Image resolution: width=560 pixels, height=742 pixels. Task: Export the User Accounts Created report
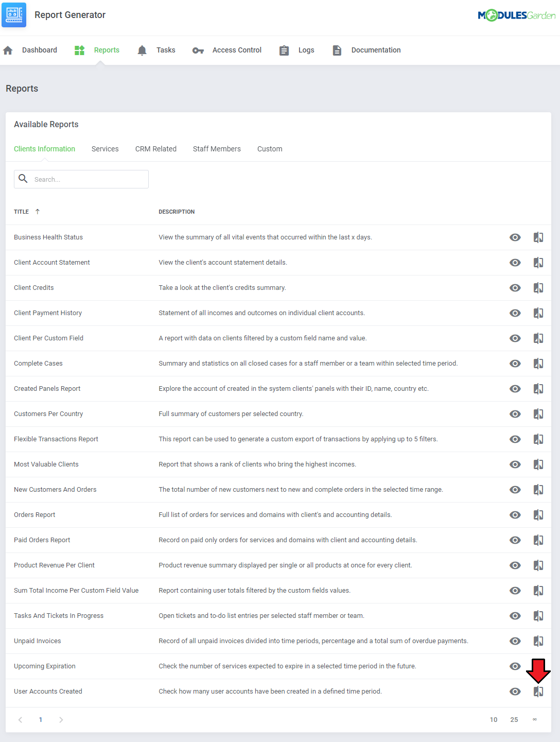(x=538, y=692)
